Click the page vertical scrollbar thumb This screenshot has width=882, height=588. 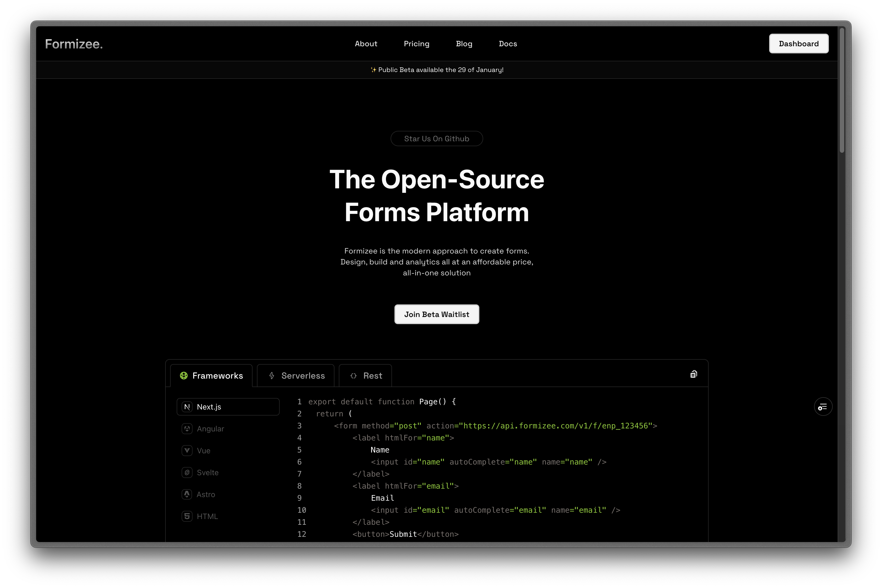coord(841,90)
